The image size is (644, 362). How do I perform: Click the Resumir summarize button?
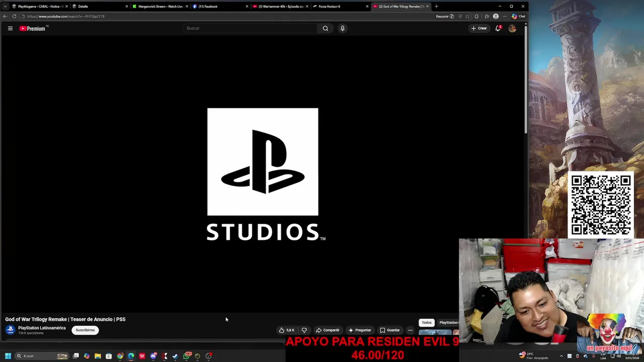coord(445,16)
